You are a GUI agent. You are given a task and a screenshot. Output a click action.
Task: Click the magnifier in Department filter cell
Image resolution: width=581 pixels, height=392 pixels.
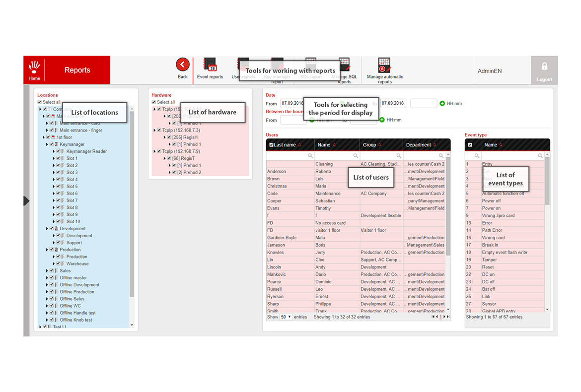(441, 156)
